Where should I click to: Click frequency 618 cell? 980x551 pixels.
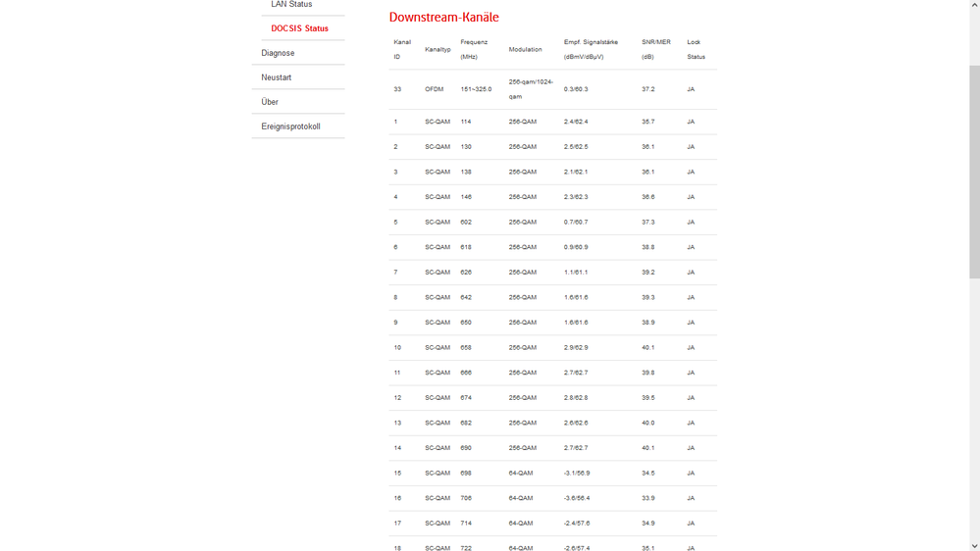(466, 247)
